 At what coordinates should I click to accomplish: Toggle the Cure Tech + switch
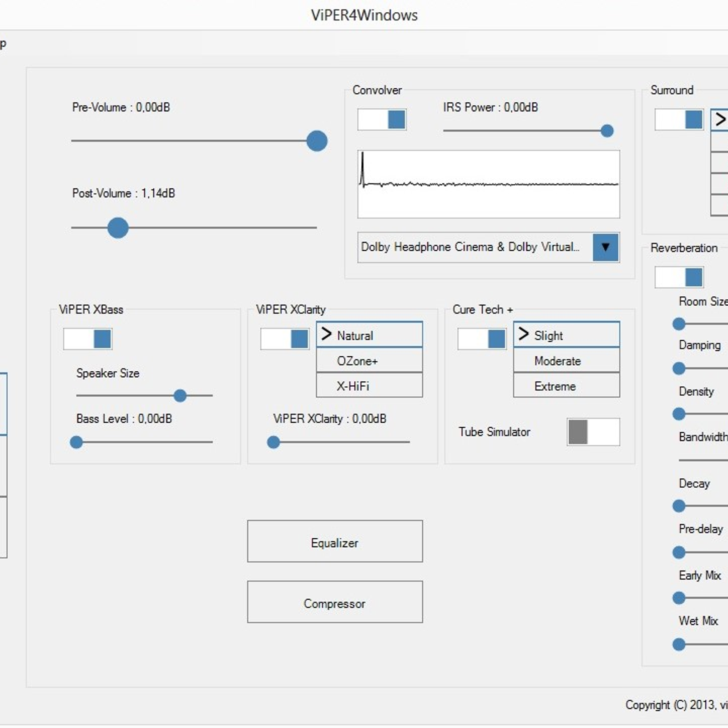click(x=482, y=339)
